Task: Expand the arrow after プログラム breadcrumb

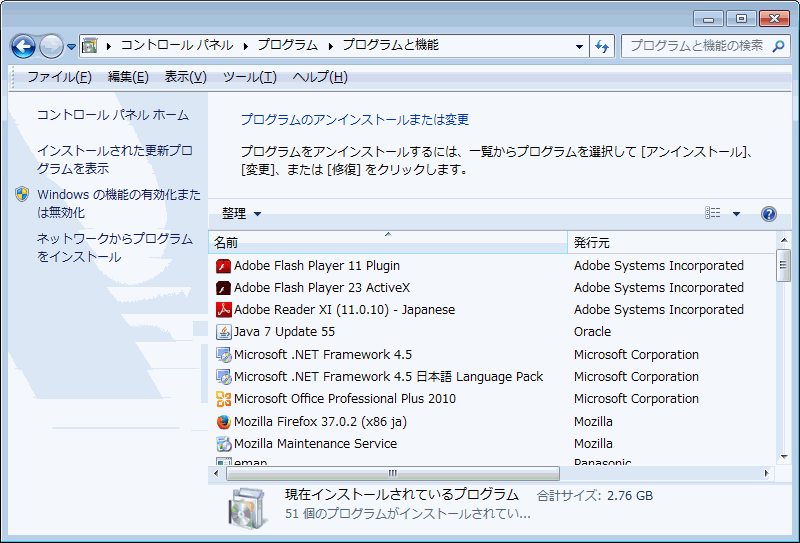Action: [331, 46]
